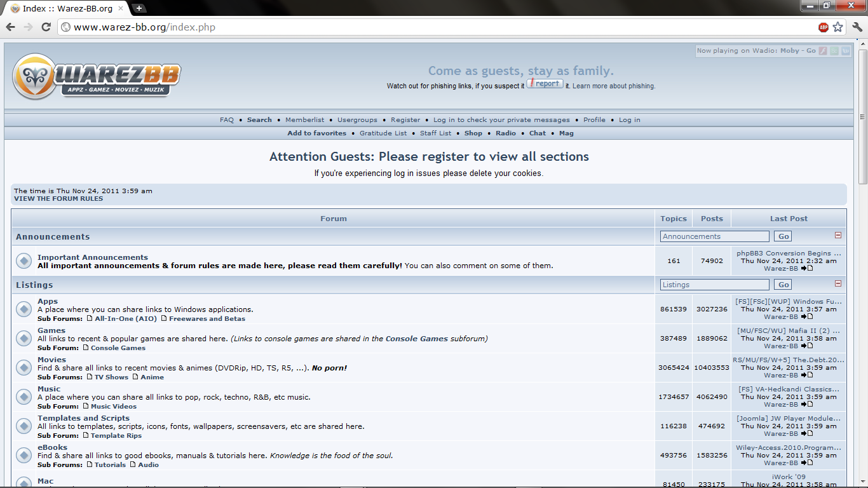Click the Adblock Plus icon in address bar
This screenshot has width=868, height=488.
(x=824, y=27)
